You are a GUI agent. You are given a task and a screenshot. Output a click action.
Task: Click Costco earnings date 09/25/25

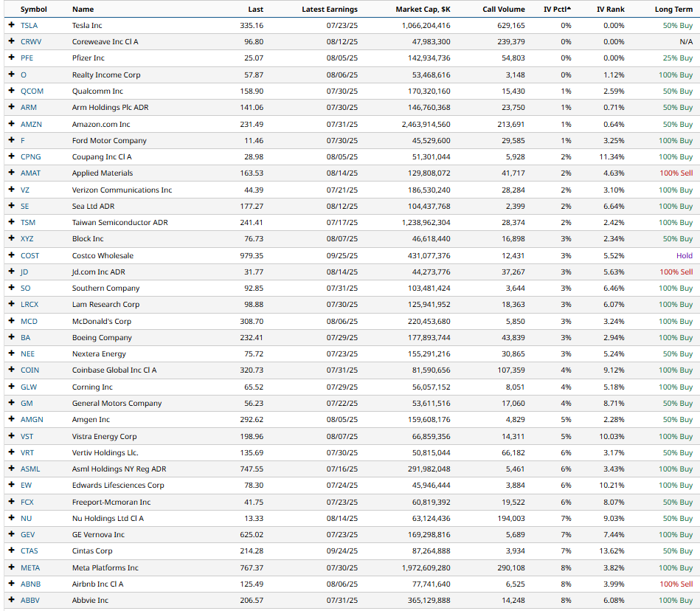click(342, 255)
